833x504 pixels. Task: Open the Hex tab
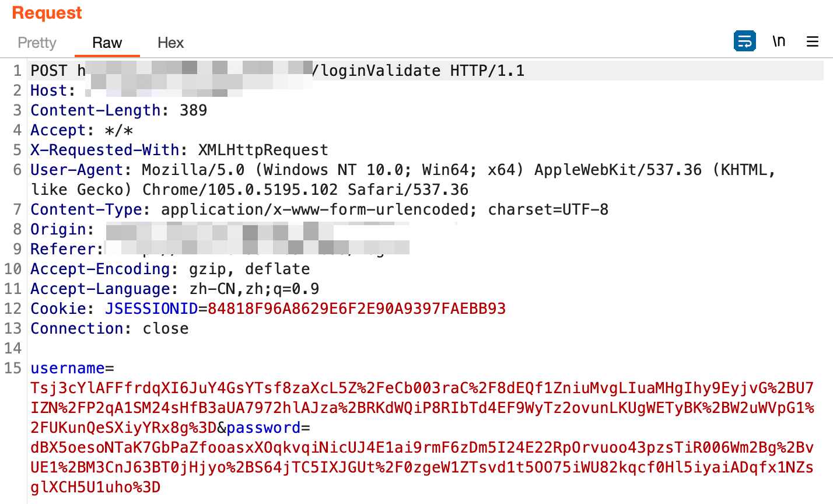coord(170,43)
